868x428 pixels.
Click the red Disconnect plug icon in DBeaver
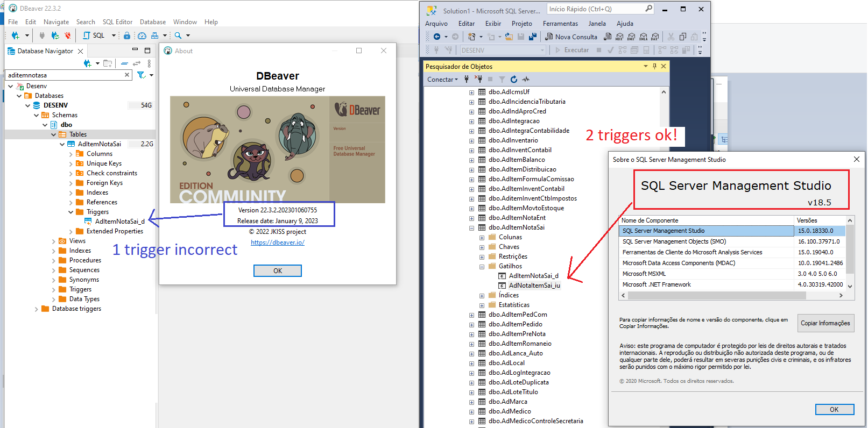pyautogui.click(x=67, y=35)
